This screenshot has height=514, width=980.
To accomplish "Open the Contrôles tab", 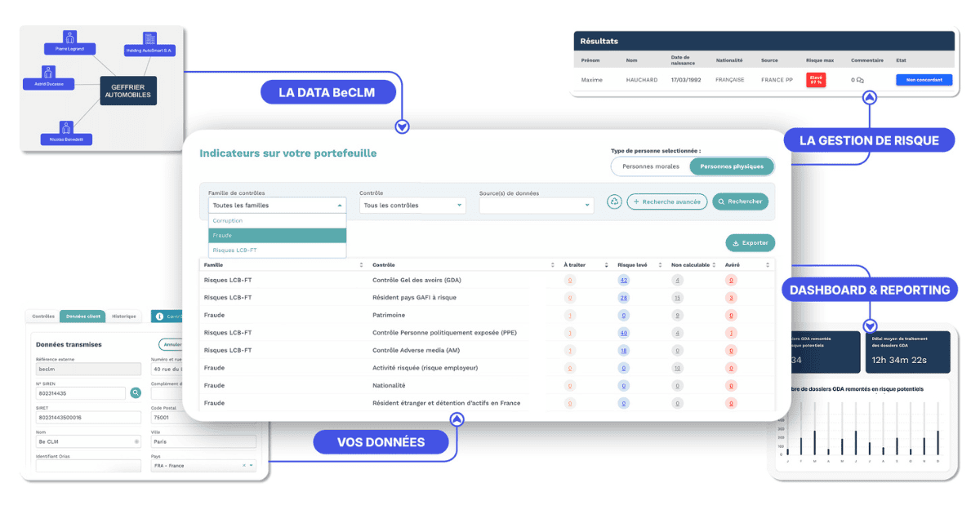I will (42, 316).
